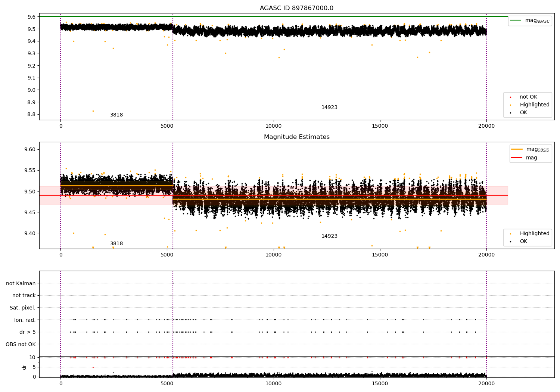This screenshot has height=392, width=560.
Task: Click the mag OBSID legend label in the middle plot
Action: pos(538,149)
